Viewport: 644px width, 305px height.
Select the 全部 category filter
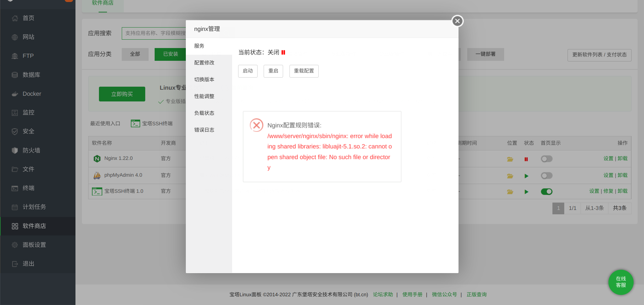tap(135, 54)
